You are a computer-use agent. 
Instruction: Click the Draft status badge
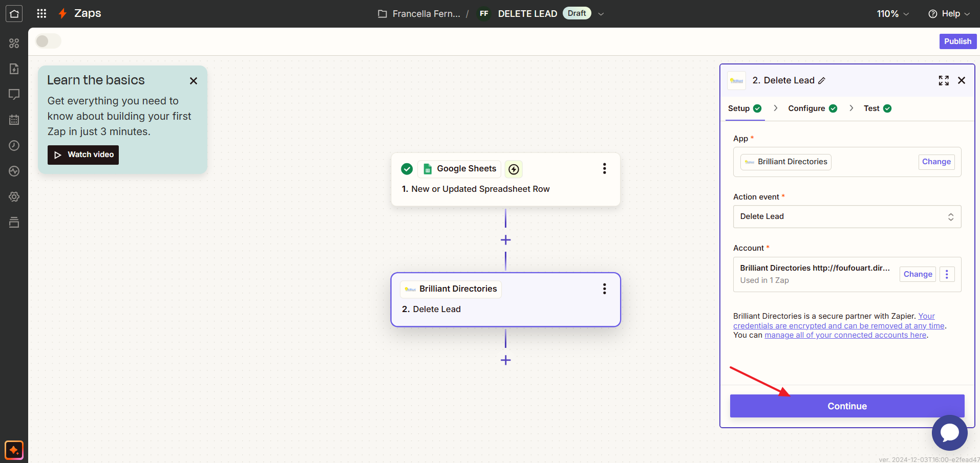[x=577, y=13]
